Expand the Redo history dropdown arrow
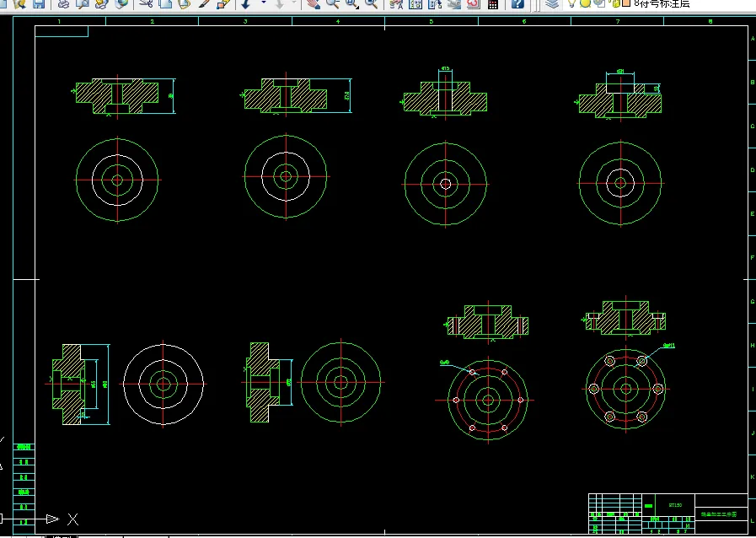 pos(294,3)
